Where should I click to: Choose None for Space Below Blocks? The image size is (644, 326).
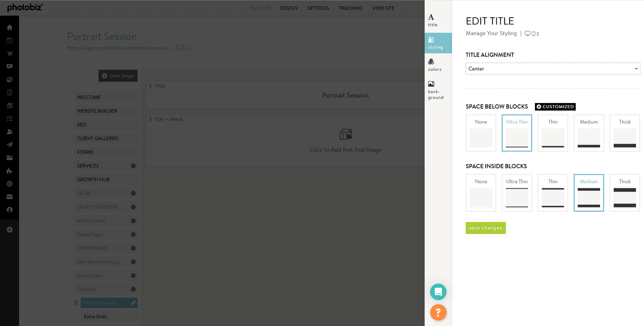click(481, 133)
